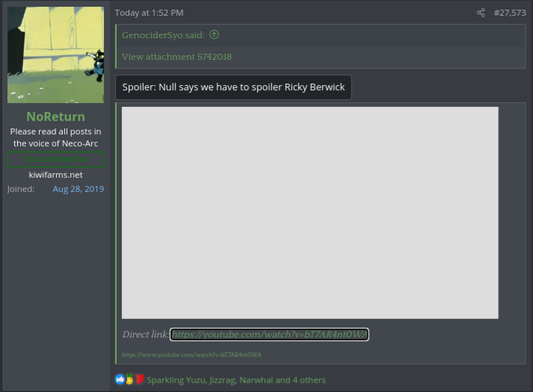Open NoReturn's avatar image
Screen dimensions: 533x392
pyautogui.click(x=56, y=55)
